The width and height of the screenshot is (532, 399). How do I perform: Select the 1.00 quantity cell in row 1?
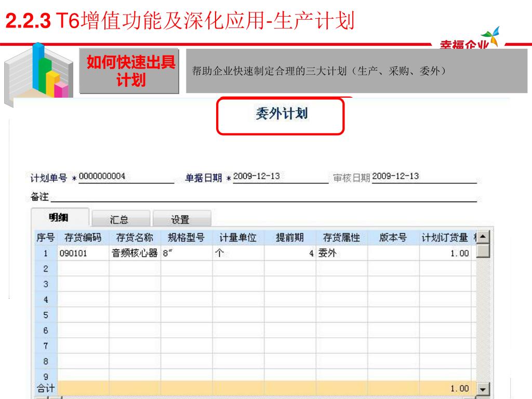(445, 253)
